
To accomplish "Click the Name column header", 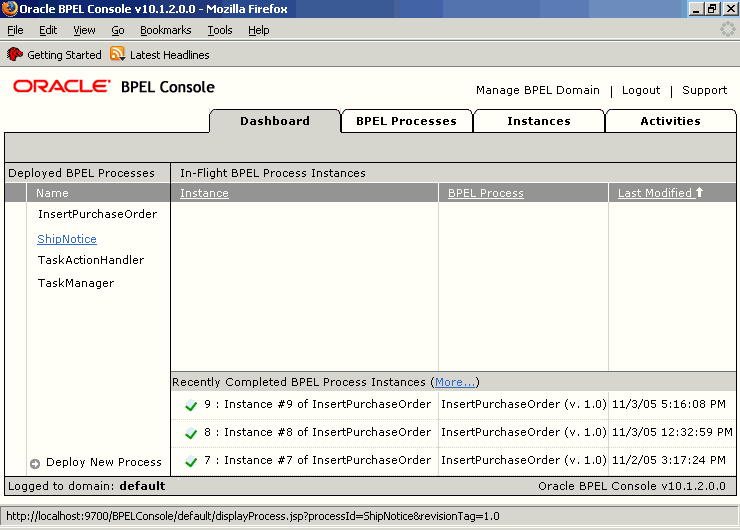I will (52, 193).
